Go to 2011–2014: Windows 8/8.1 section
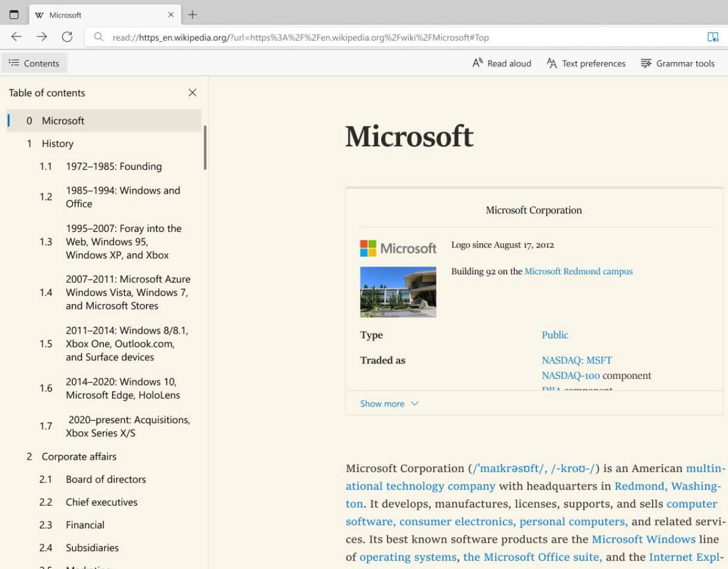Image resolution: width=728 pixels, height=569 pixels. [127, 344]
